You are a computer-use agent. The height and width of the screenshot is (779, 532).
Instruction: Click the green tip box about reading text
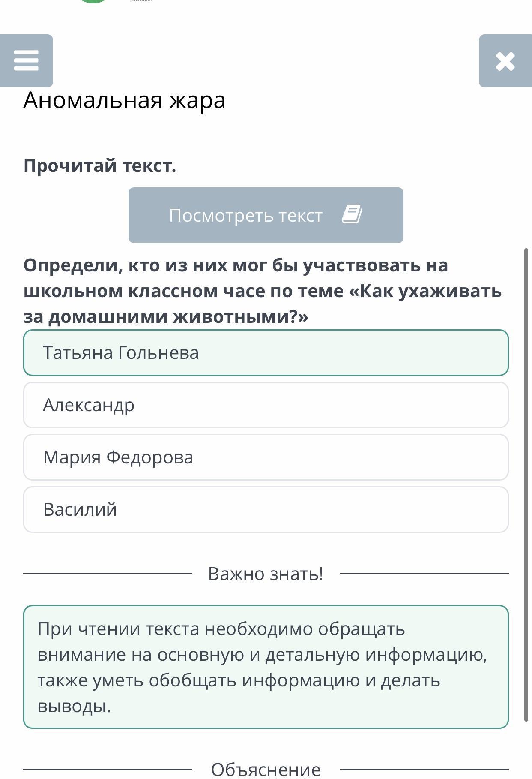point(266,667)
